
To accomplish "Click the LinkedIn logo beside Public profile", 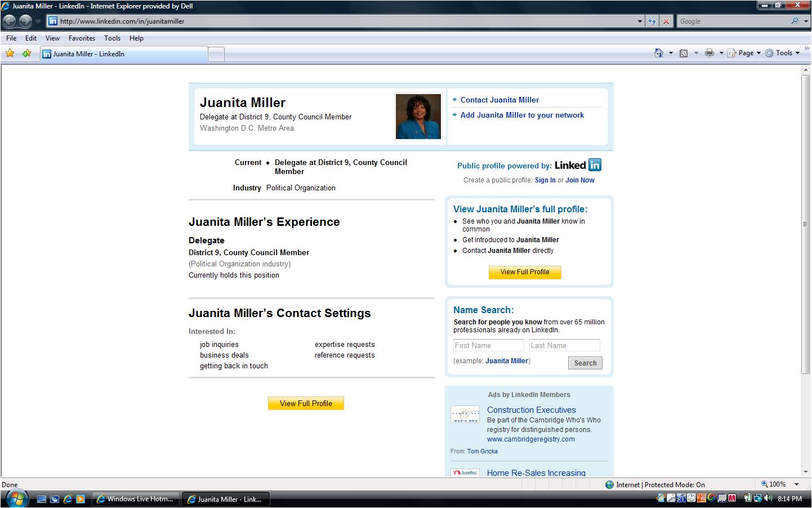I will (578, 165).
